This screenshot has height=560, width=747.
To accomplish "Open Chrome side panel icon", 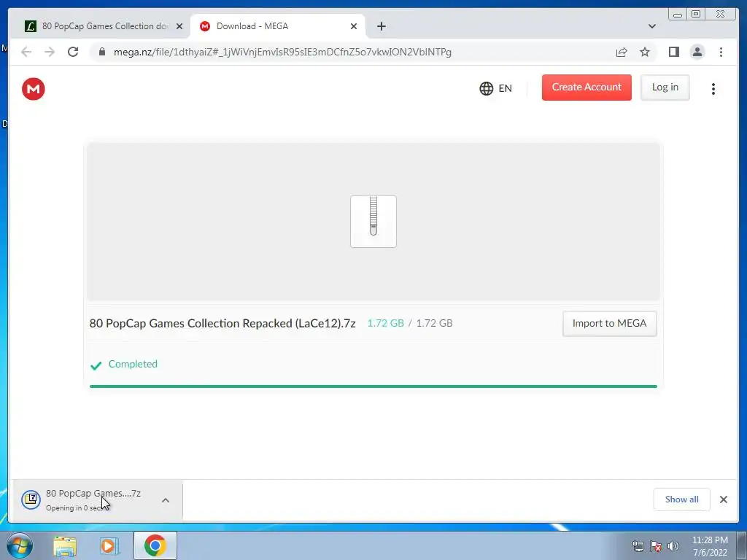I will point(673,52).
